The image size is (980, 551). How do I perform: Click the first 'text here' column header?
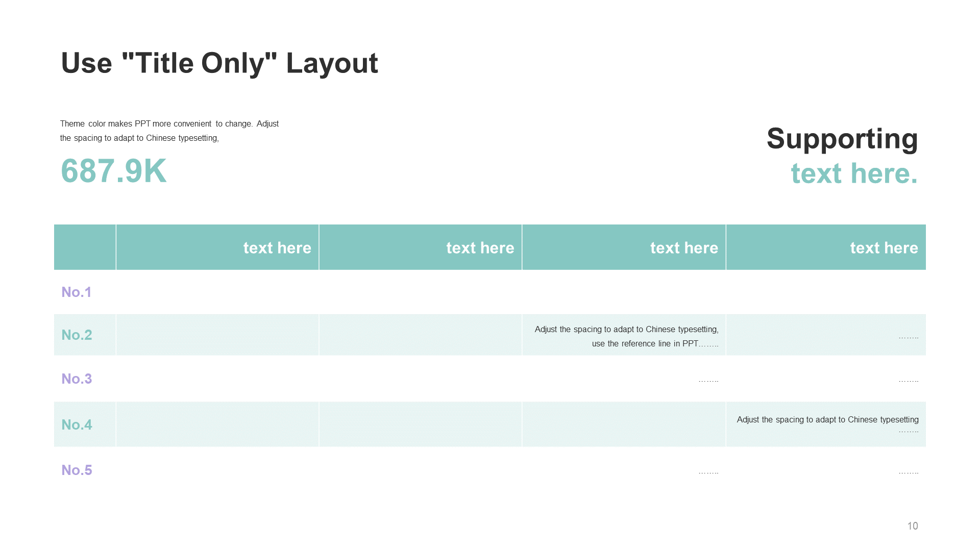coord(277,247)
